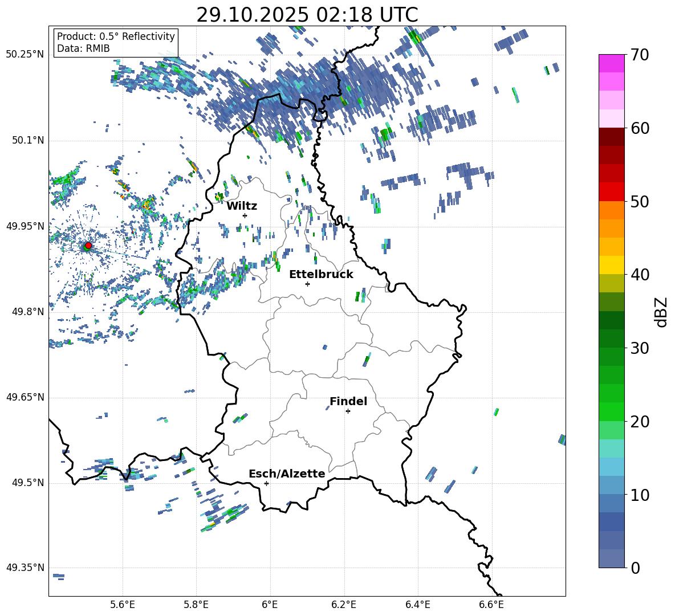
Task: Select the yellow colorbar segment above 40 dBZ
Action: pyautogui.click(x=612, y=265)
